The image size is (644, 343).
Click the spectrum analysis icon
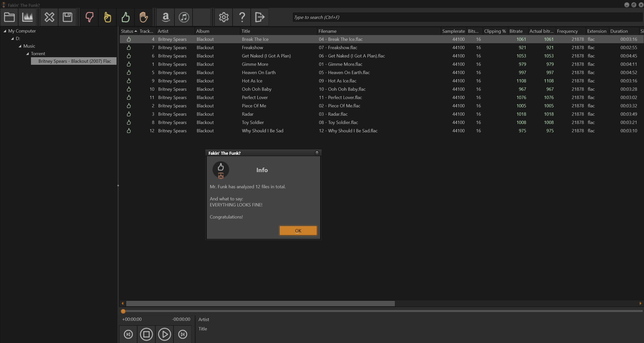[x=27, y=17]
